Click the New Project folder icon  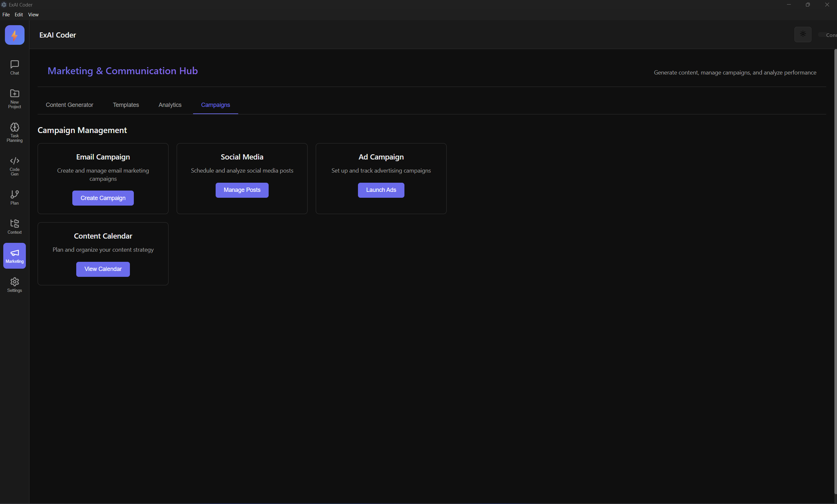(14, 98)
